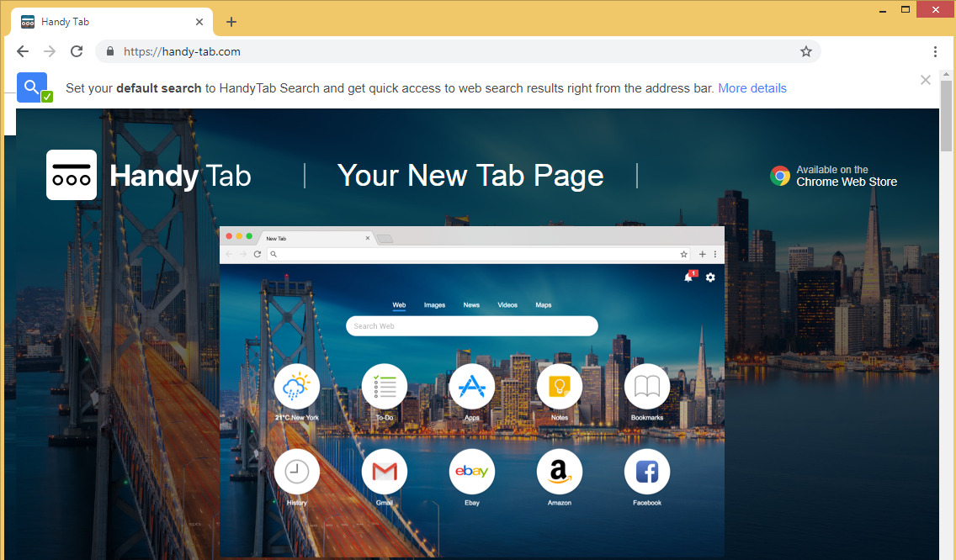The width and height of the screenshot is (956, 560).
Task: Open Available on the Chrome Web Store
Action: click(847, 176)
